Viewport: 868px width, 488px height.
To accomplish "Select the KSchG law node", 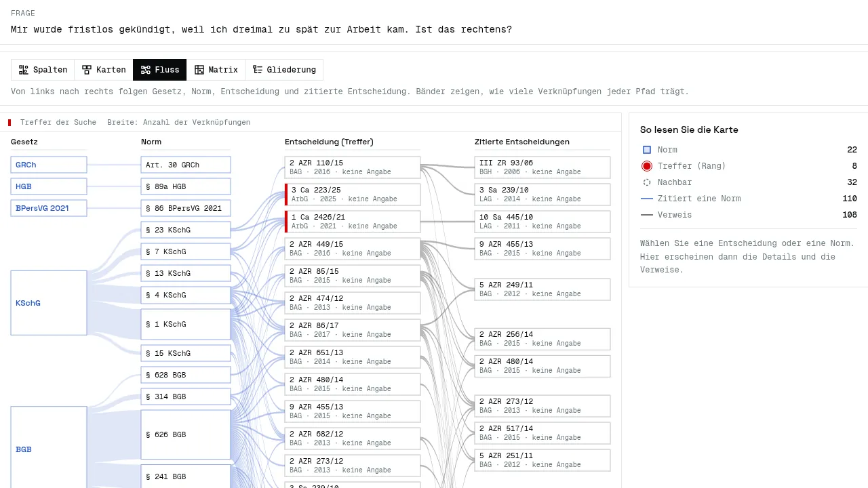I will [x=49, y=303].
